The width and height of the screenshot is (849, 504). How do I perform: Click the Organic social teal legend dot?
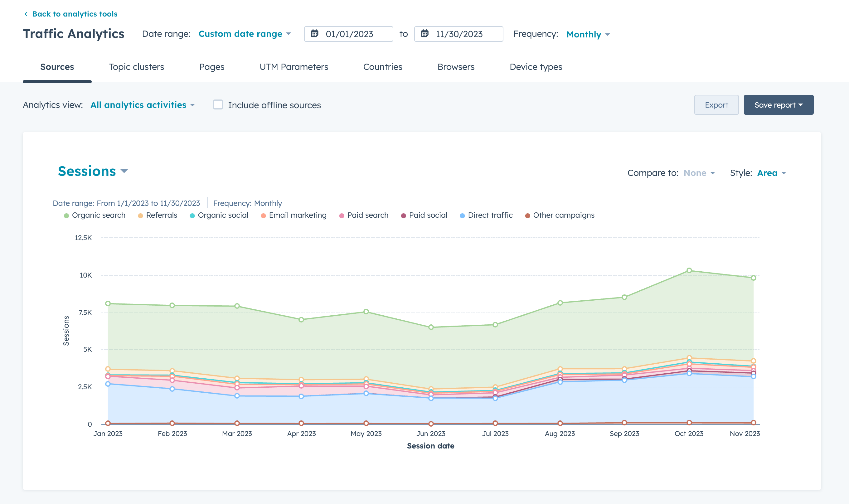[x=192, y=216]
